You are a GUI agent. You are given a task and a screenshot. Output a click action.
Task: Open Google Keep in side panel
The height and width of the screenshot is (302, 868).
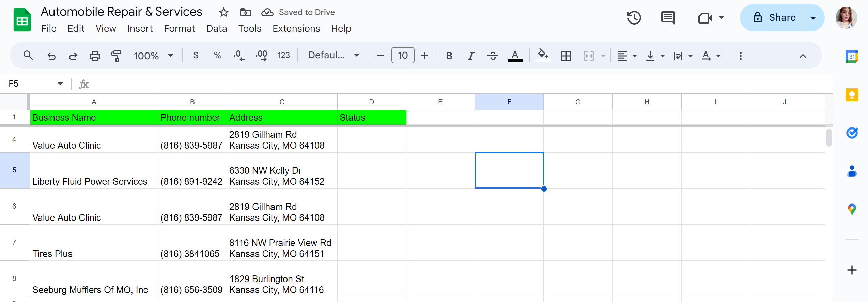coord(852,95)
